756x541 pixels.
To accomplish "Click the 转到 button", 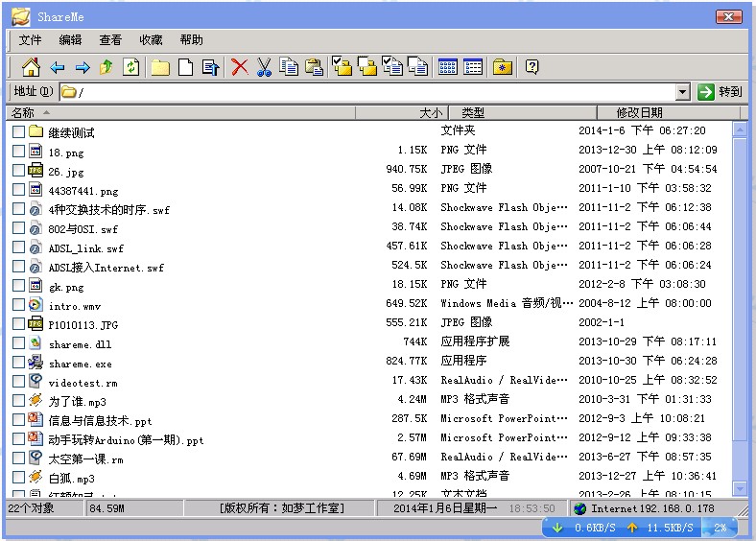I will pyautogui.click(x=721, y=92).
